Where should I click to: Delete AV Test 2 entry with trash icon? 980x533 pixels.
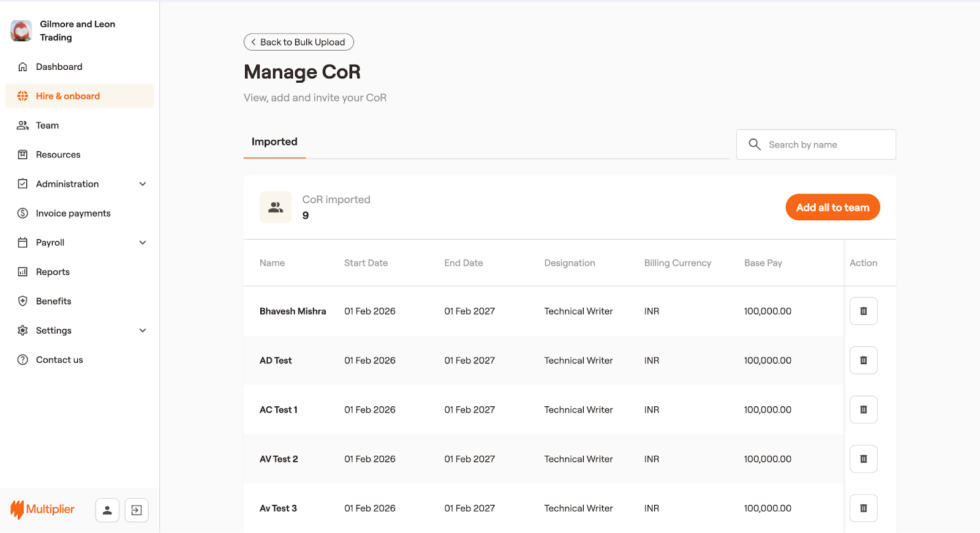(863, 459)
